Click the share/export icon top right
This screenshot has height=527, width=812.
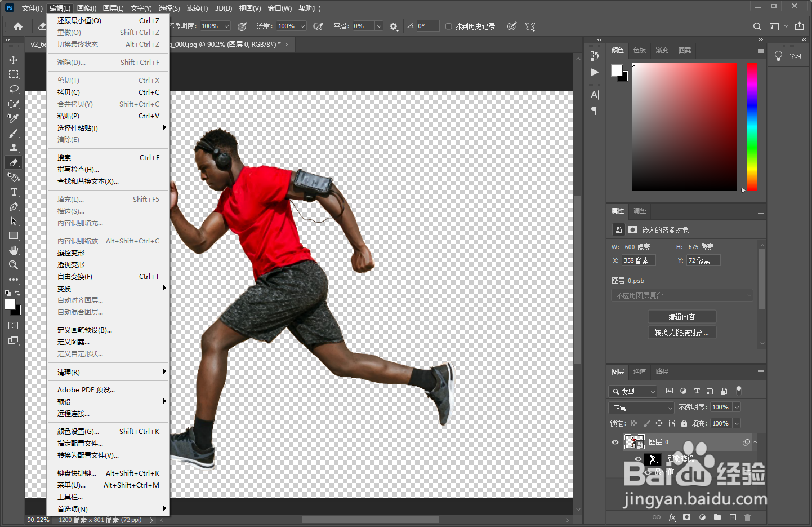click(x=800, y=26)
